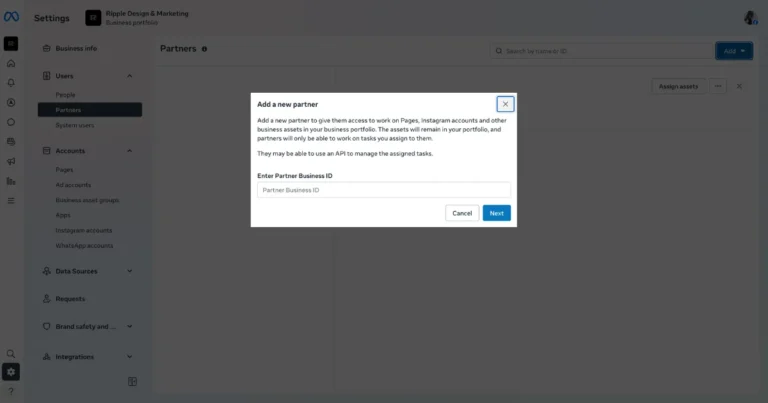Close the Add a new partner dialog
Screen dimensions: 768x403
pyautogui.click(x=505, y=104)
